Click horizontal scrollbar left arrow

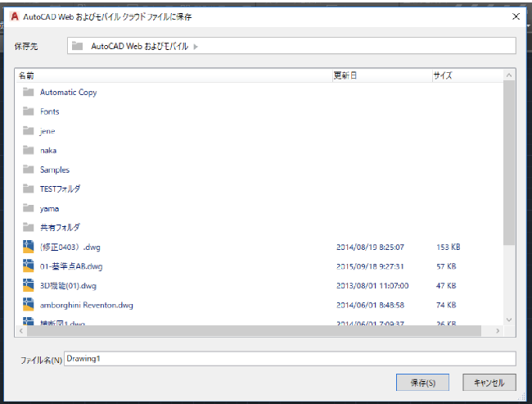pyautogui.click(x=21, y=330)
